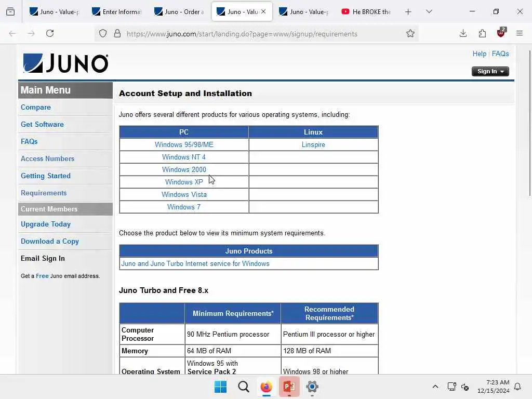This screenshot has width=532, height=399.
Task: Open notification bell icon
Action: [x=517, y=387]
